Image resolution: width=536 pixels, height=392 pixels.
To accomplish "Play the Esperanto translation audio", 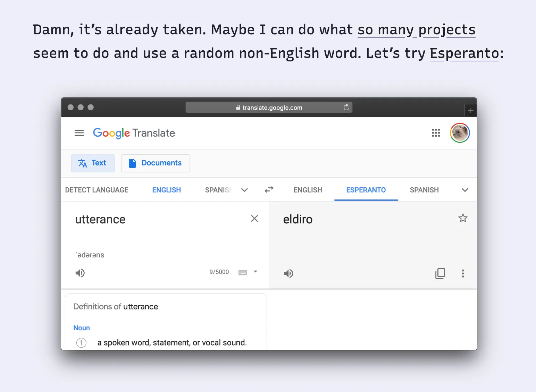I will tap(288, 274).
